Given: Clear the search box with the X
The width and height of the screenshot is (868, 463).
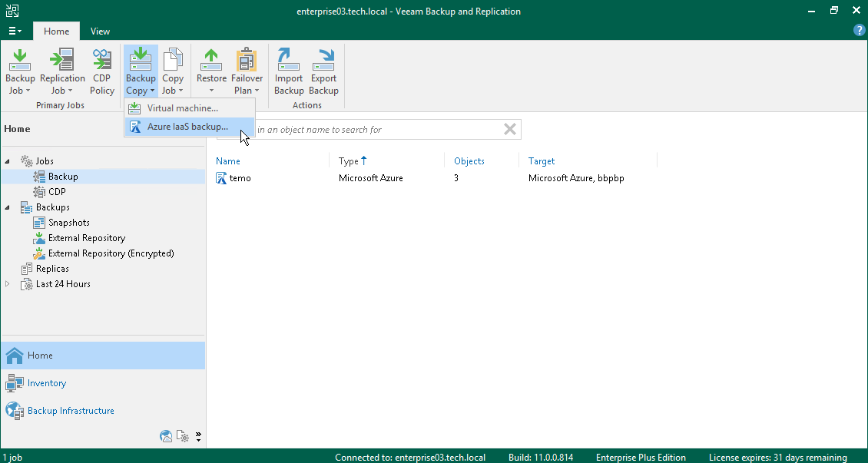Looking at the screenshot, I should tap(510, 130).
